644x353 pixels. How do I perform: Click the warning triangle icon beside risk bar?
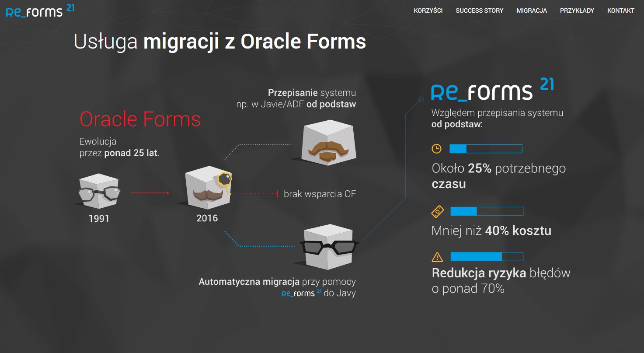[x=437, y=256]
